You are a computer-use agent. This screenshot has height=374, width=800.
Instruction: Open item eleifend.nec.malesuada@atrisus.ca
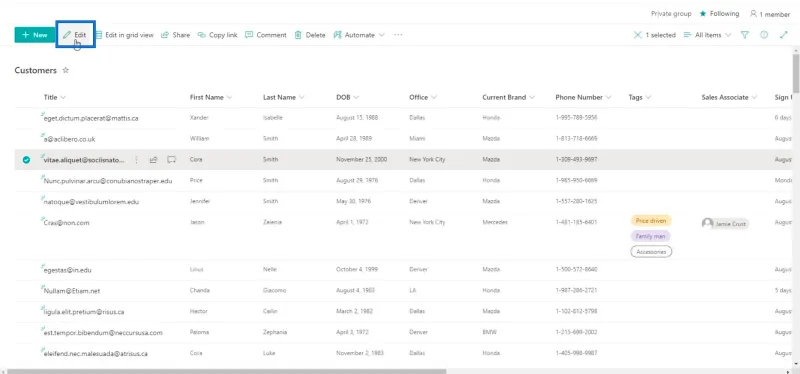pyautogui.click(x=96, y=354)
